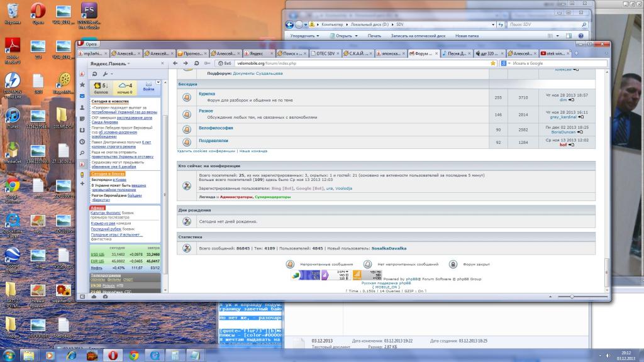Image resolution: width=644 pixels, height=362 pixels.
Task: Open History clock icon in sidebar
Action: 82,141
